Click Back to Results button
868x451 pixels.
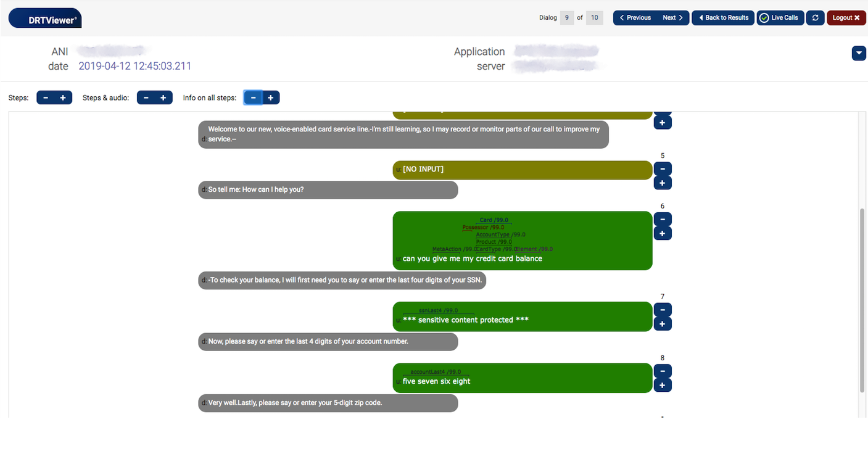[723, 18]
